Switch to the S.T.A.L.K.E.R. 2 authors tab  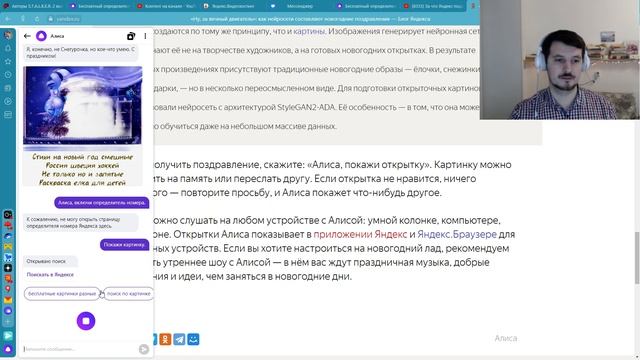point(33,6)
